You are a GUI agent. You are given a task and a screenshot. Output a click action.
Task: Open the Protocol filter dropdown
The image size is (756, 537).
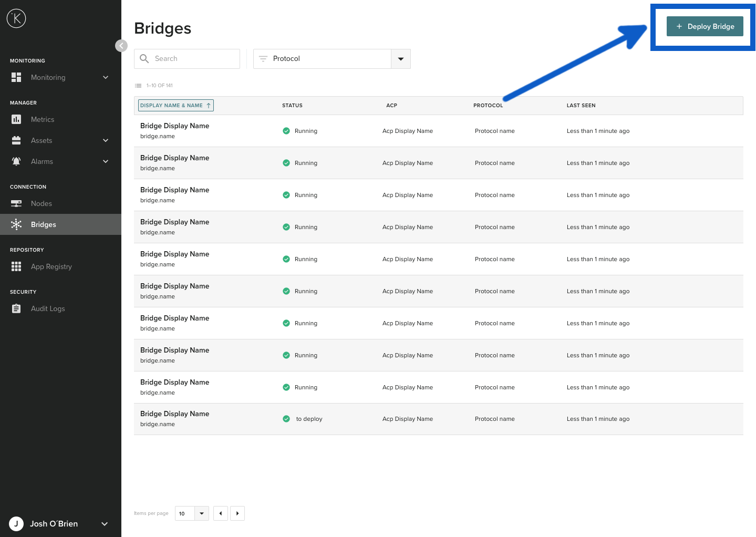click(x=400, y=58)
